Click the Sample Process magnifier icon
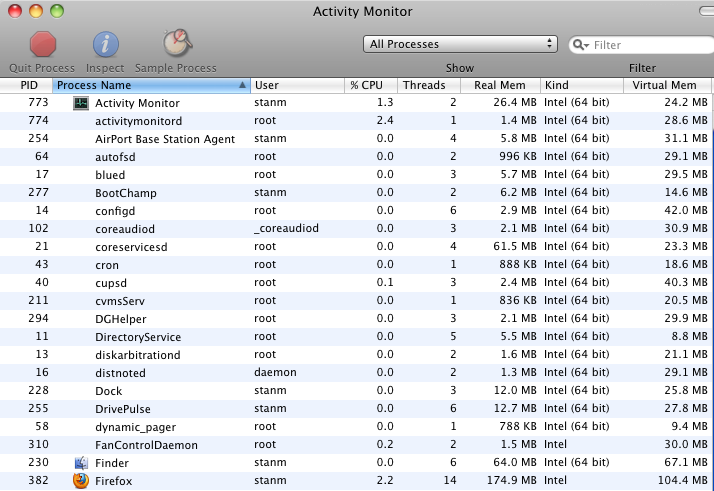Viewport: 714px width, 491px height. pos(177,43)
